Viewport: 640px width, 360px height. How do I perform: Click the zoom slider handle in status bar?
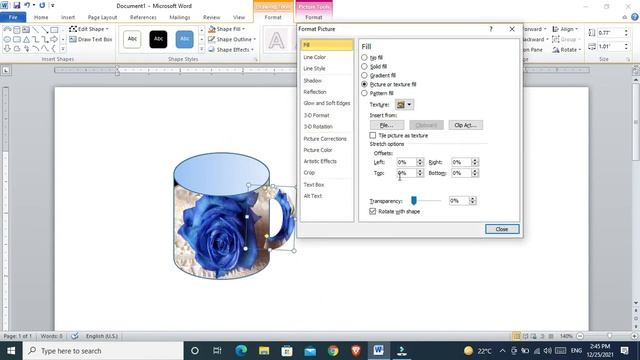tap(609, 336)
